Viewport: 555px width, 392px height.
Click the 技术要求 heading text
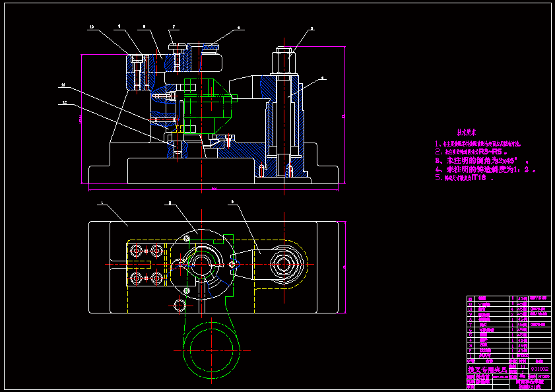pos(466,132)
